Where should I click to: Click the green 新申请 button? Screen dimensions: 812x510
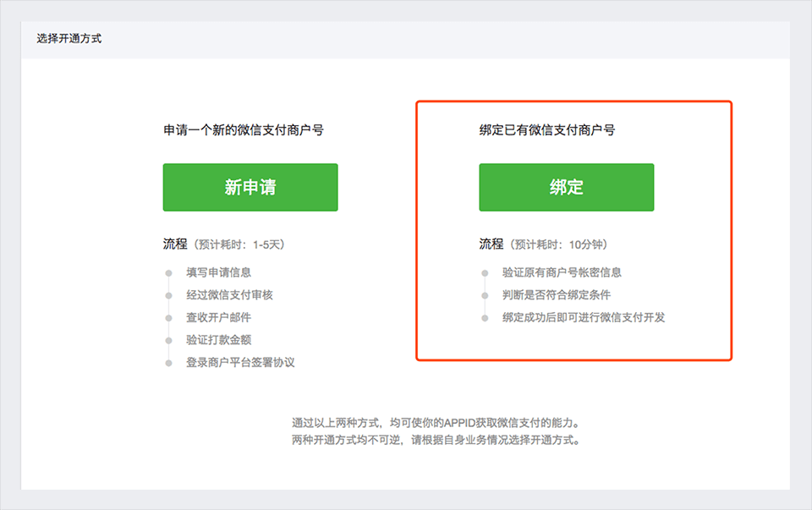(250, 188)
